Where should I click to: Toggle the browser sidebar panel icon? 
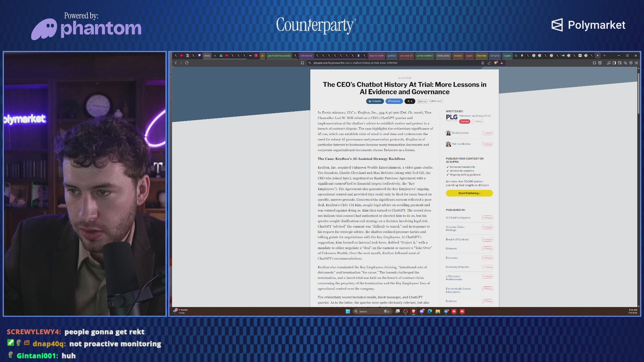pos(614,63)
